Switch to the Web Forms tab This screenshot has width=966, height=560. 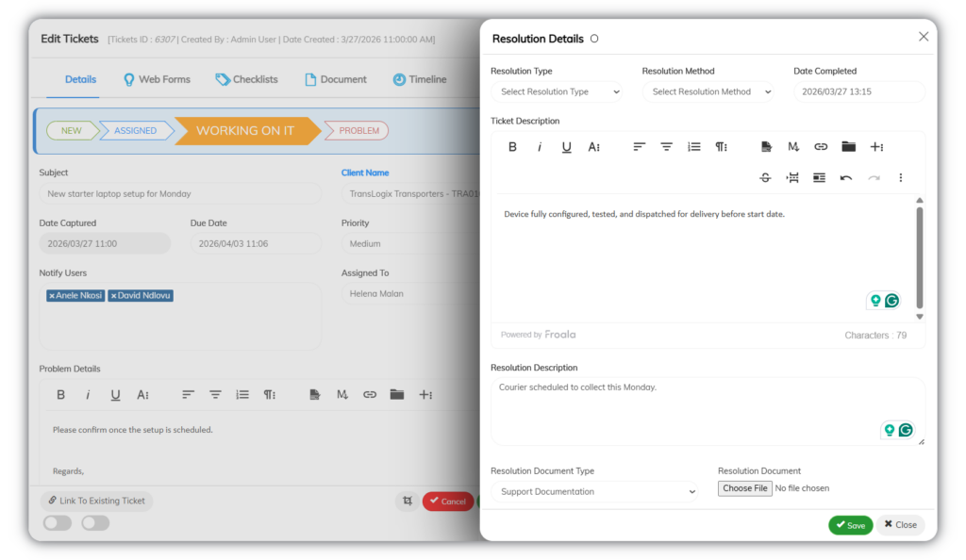(x=158, y=79)
